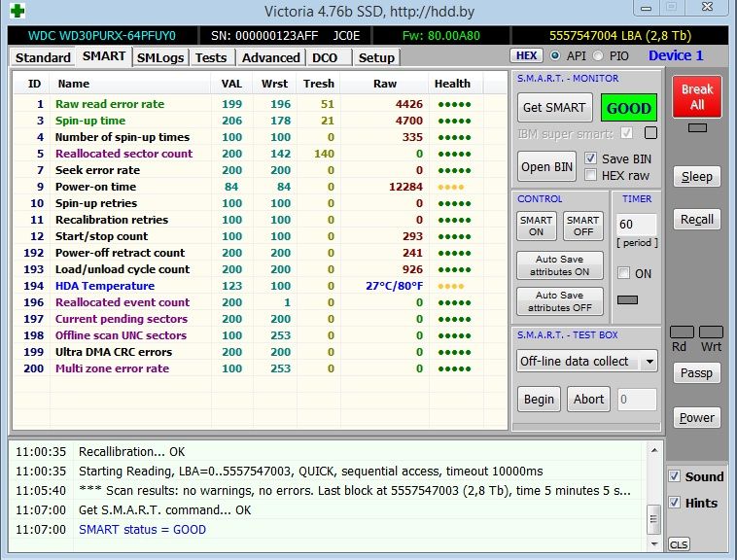This screenshot has height=560, width=737.
Task: Click the Sleep button
Action: pos(697,177)
